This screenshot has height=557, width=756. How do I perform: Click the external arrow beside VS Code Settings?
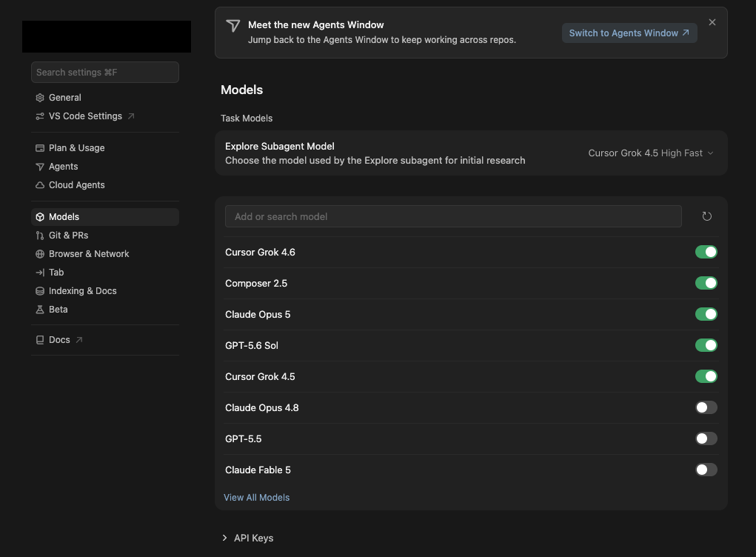point(131,116)
